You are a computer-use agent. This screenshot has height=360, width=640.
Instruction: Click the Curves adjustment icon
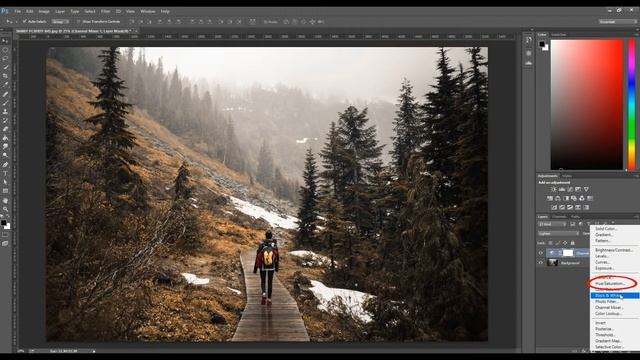pyautogui.click(x=570, y=189)
